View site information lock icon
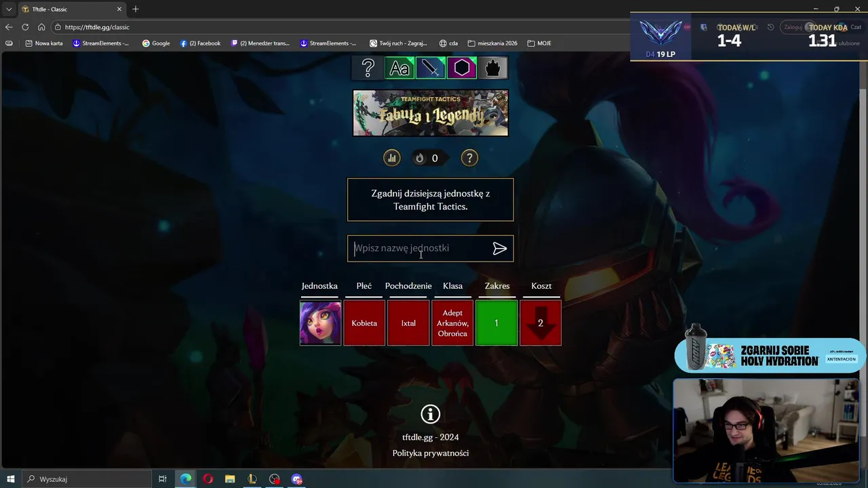The height and width of the screenshot is (488, 868). click(x=58, y=27)
